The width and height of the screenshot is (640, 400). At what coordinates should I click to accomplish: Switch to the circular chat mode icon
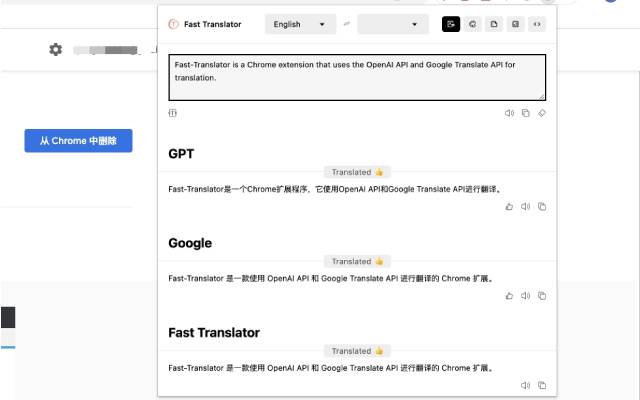pyautogui.click(x=472, y=24)
